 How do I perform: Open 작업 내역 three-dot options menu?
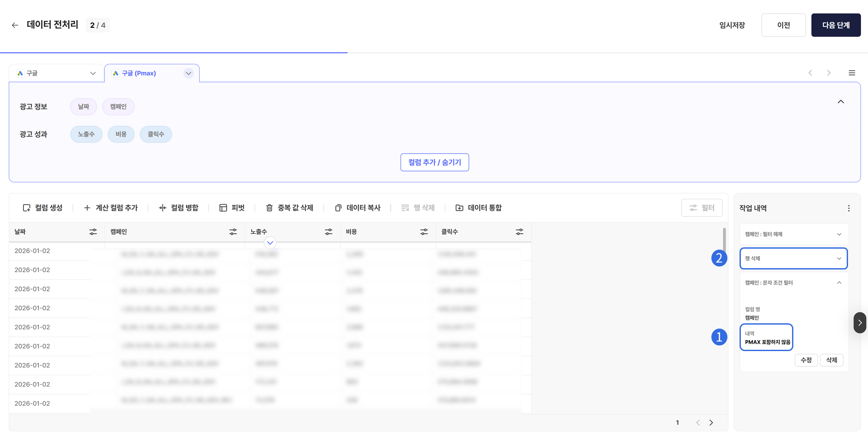pos(848,208)
